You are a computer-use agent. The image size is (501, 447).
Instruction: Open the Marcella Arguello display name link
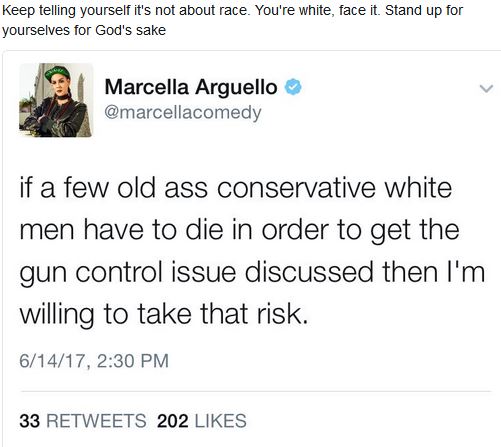coord(191,87)
